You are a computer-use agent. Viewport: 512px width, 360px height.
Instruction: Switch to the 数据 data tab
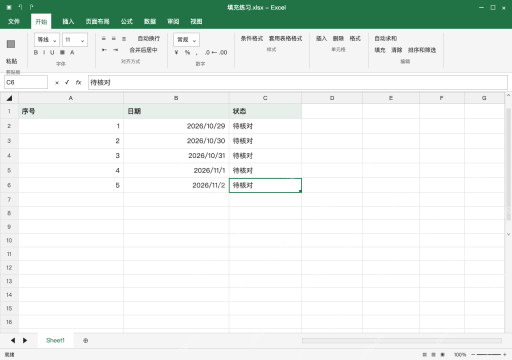click(x=150, y=21)
